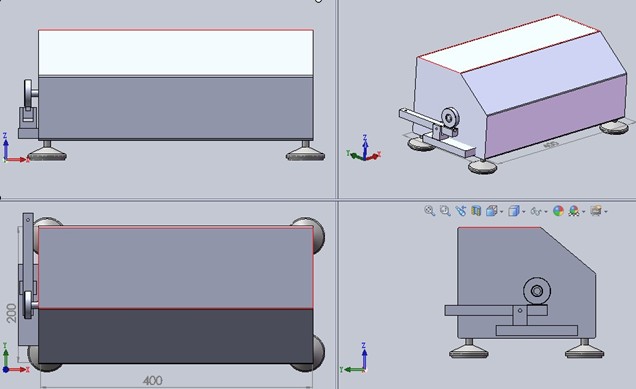The height and width of the screenshot is (389, 636).
Task: Click the Zoom to Fit icon
Action: (429, 211)
